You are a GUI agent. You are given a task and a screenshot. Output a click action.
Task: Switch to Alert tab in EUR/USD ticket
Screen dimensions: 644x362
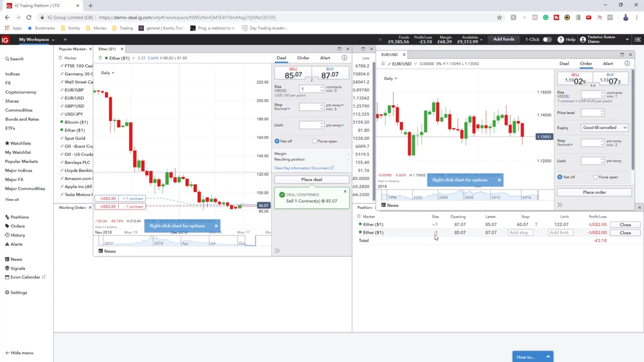(x=608, y=63)
